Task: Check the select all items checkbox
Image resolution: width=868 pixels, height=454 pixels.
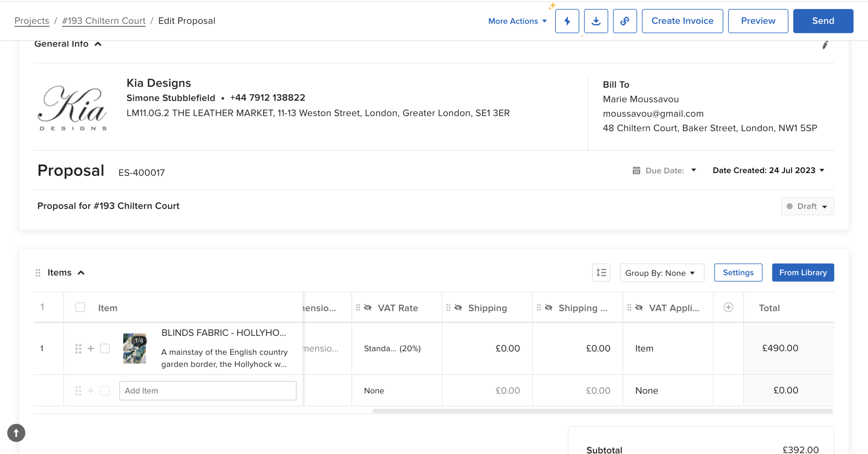Action: 80,308
